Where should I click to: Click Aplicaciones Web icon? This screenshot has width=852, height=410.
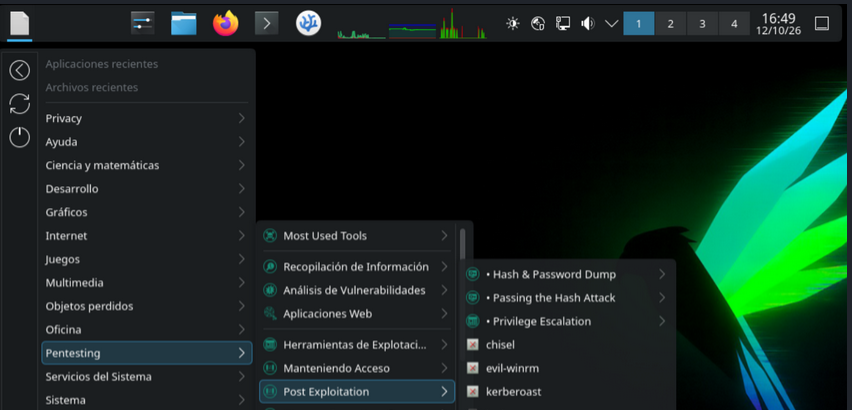(x=270, y=314)
